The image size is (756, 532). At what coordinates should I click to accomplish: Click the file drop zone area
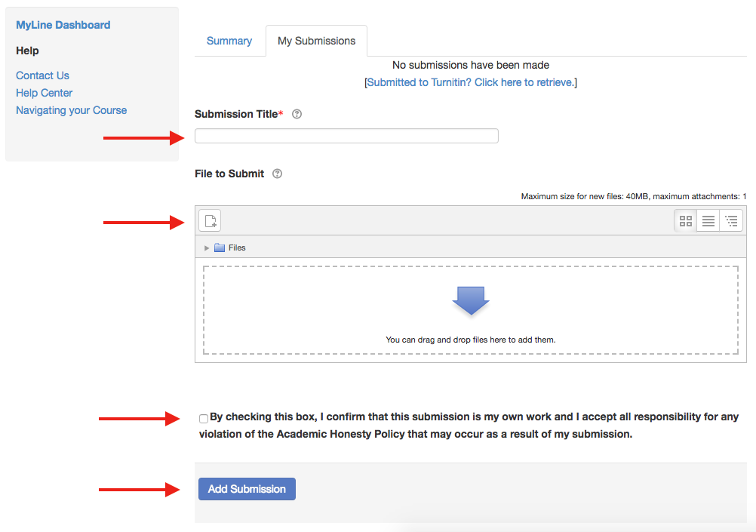tap(471, 310)
